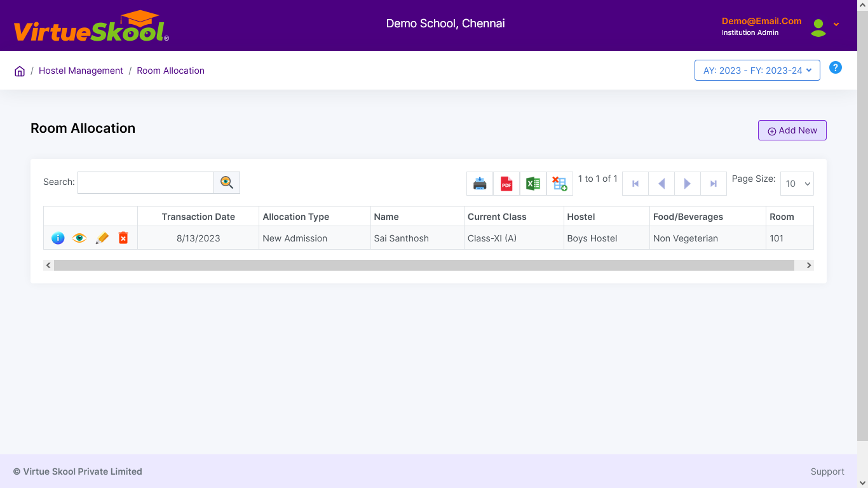This screenshot has height=488, width=868.
Task: Print the room allocation list
Action: coord(480,184)
